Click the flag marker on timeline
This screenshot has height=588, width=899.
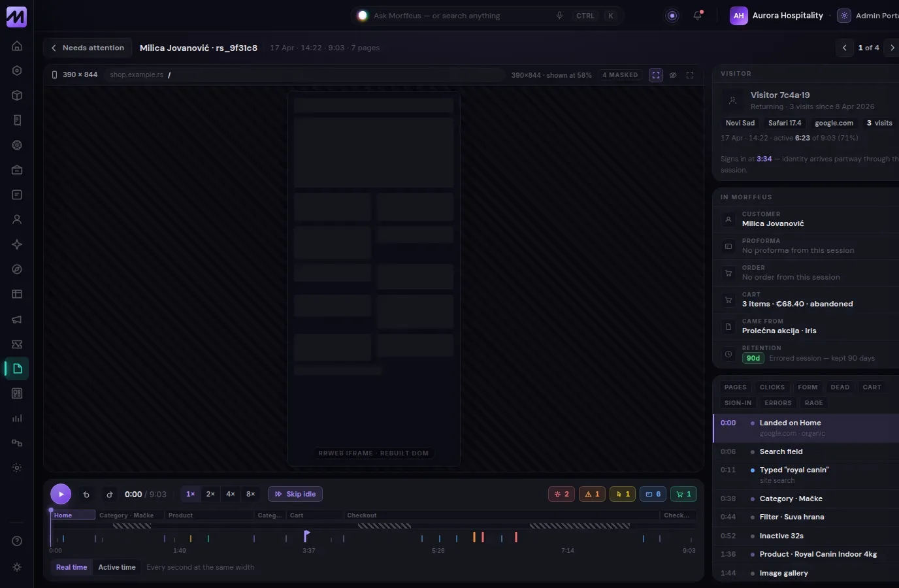pyautogui.click(x=306, y=536)
